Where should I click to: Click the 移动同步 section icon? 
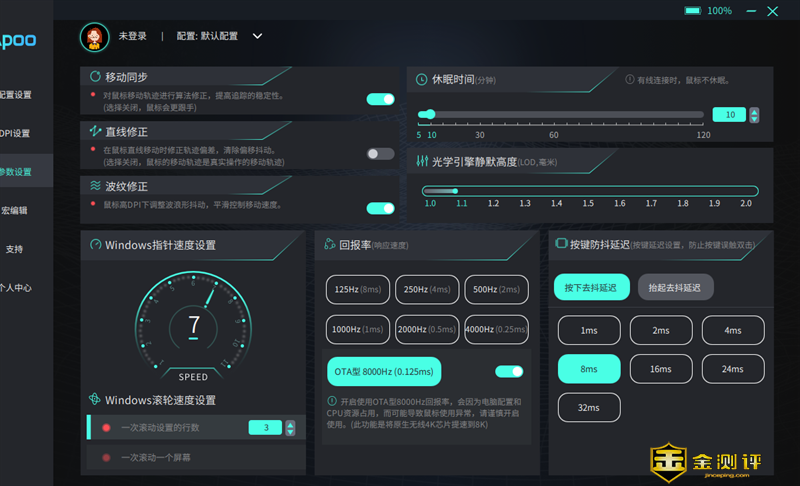[x=95, y=77]
